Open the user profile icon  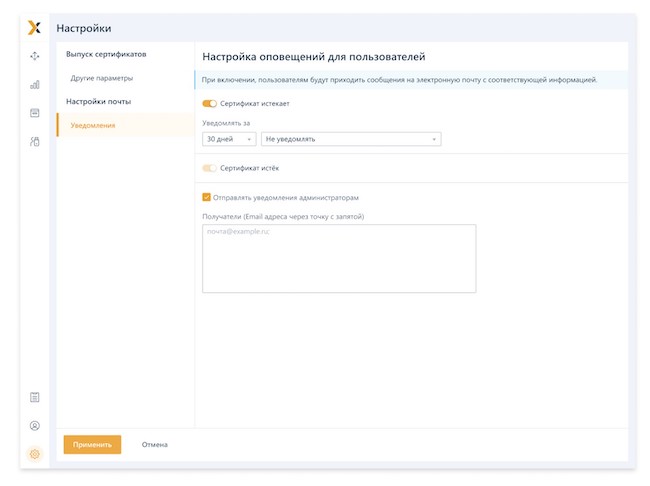(x=35, y=425)
